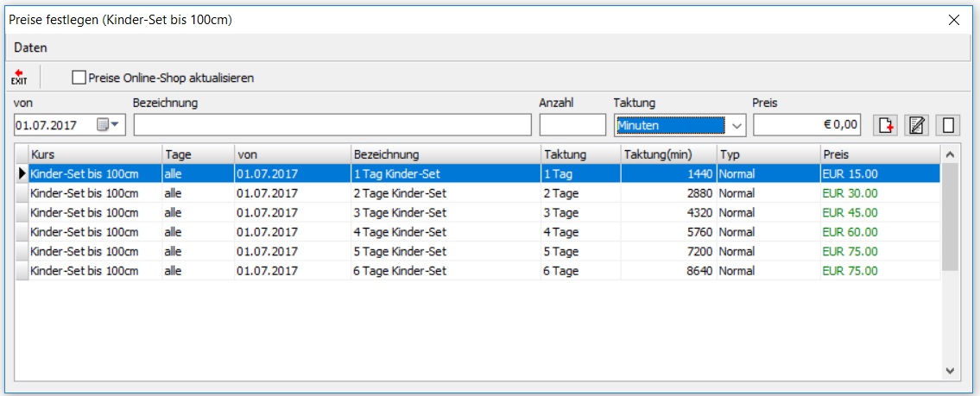Select the 3 Tage Kinder-Set row
Screen dimensions: 980x396
point(477,212)
